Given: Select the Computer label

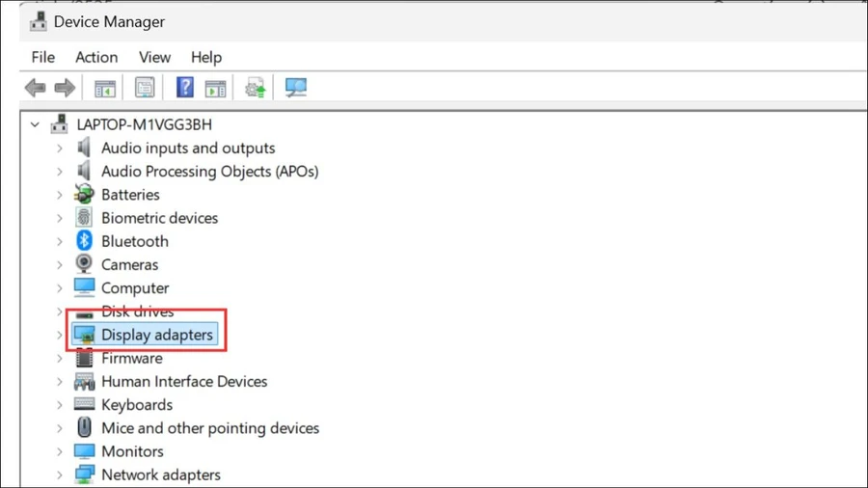Looking at the screenshot, I should coord(135,288).
